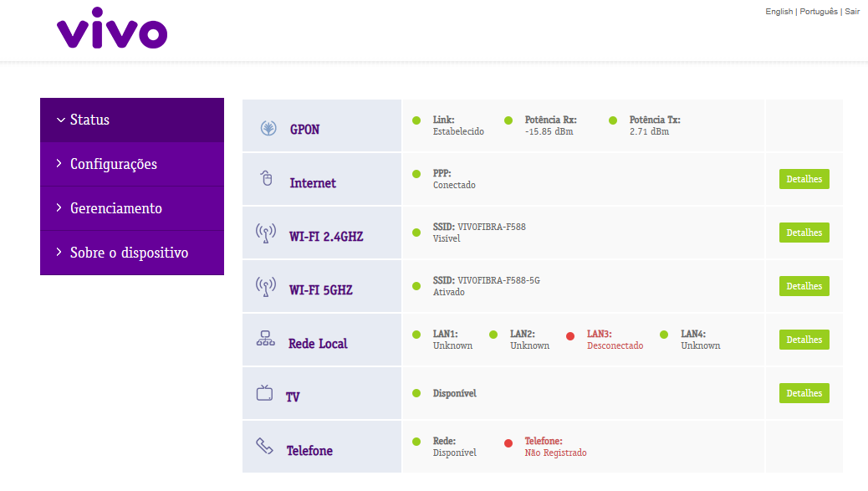Image resolution: width=868 pixels, height=491 pixels.
Task: Click the green VIVOFIBRA-F588-5G status dot
Action: point(416,286)
